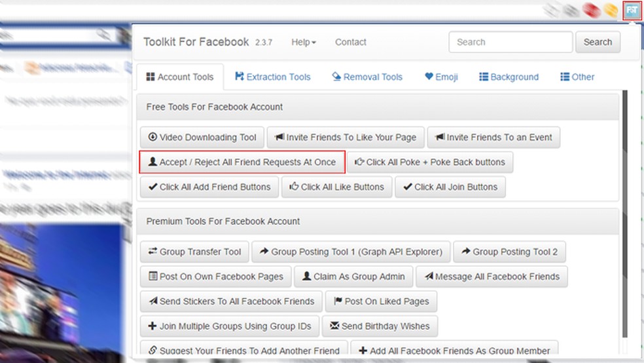Open the Emoji tab
This screenshot has width=644, height=363.
click(x=442, y=77)
